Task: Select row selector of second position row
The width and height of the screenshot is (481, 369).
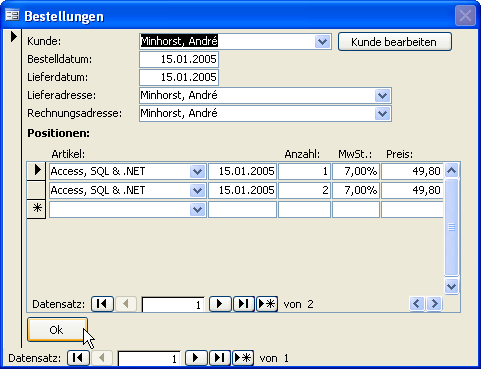Action: click(x=36, y=190)
